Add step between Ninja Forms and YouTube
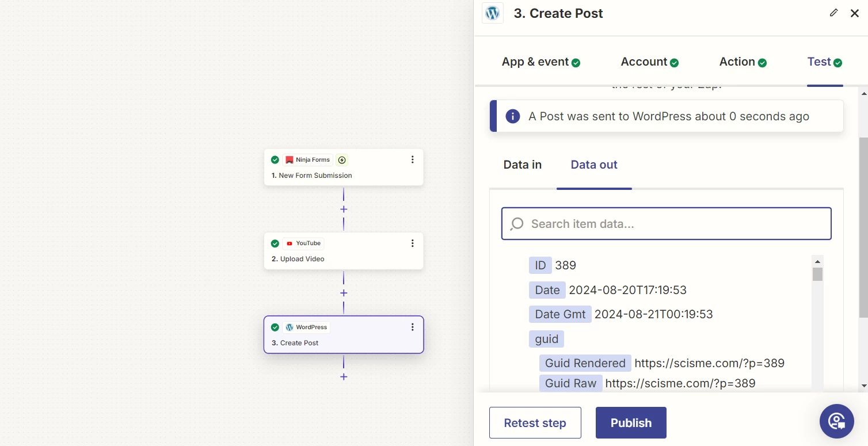The image size is (868, 446). (344, 209)
